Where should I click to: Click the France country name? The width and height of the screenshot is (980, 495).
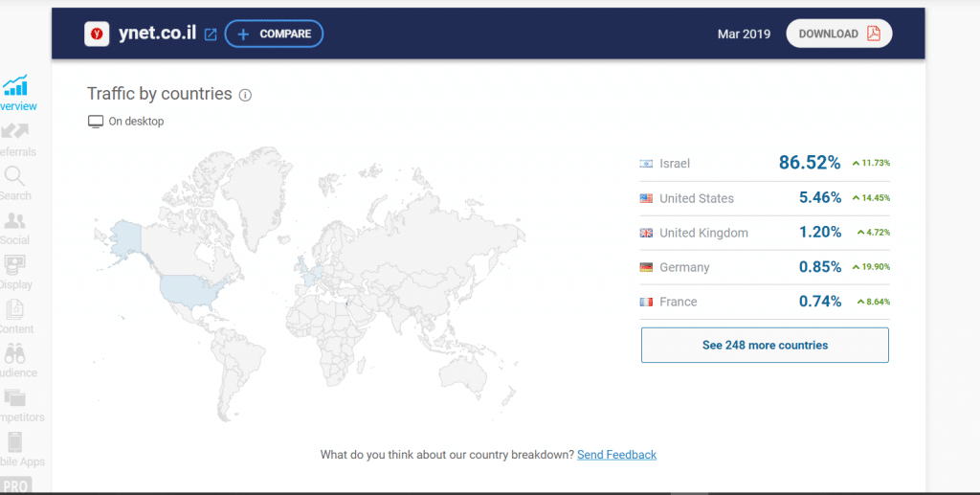(x=679, y=302)
